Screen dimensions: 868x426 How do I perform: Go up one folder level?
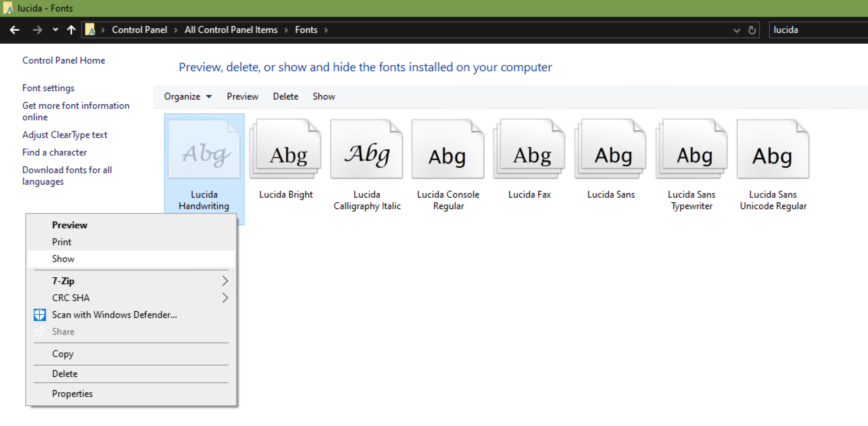[71, 30]
